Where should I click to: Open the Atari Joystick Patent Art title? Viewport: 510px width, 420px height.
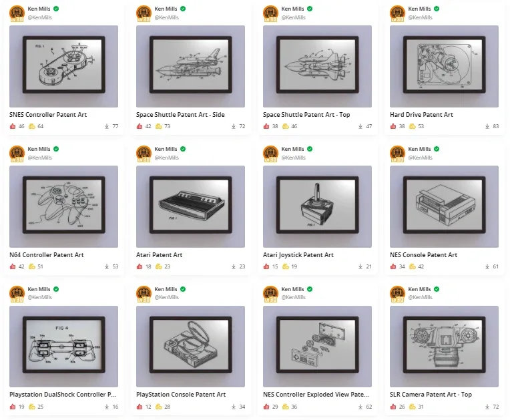click(298, 254)
